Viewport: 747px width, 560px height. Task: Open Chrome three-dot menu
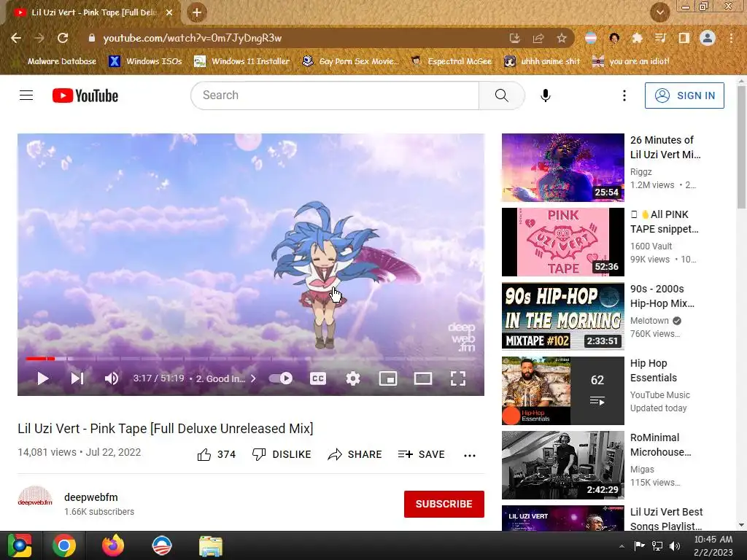(731, 38)
